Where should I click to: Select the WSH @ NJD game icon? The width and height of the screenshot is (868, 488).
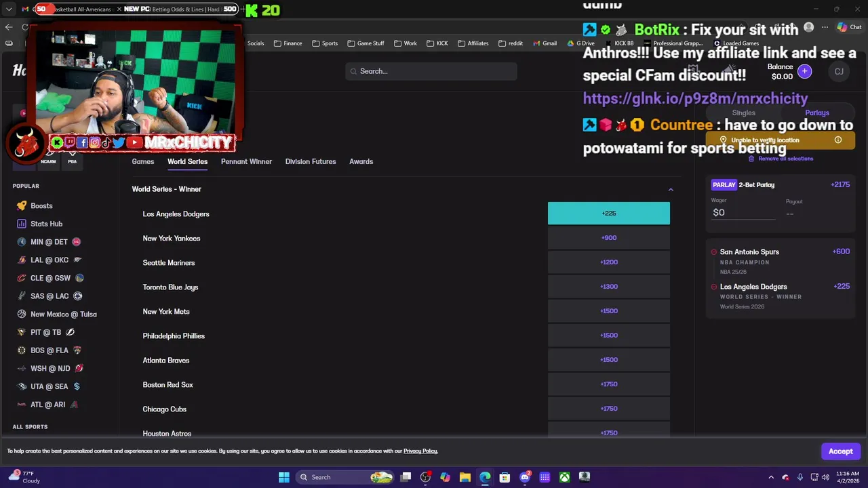[x=22, y=368]
